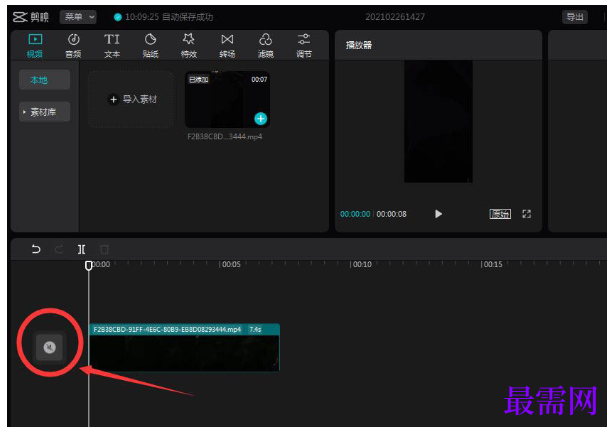
Task: Open the 视频 (Video) tab
Action: 35,46
